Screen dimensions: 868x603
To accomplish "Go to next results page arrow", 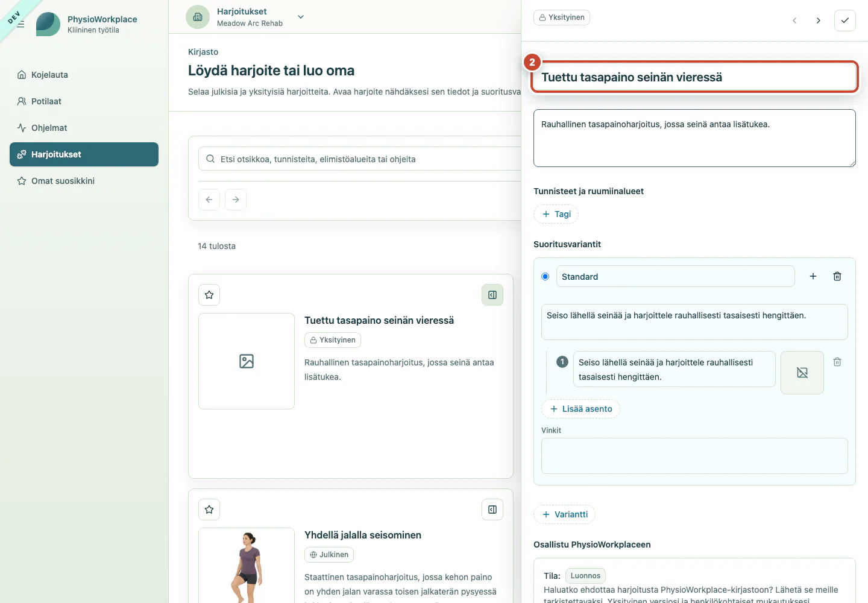I will click(236, 200).
